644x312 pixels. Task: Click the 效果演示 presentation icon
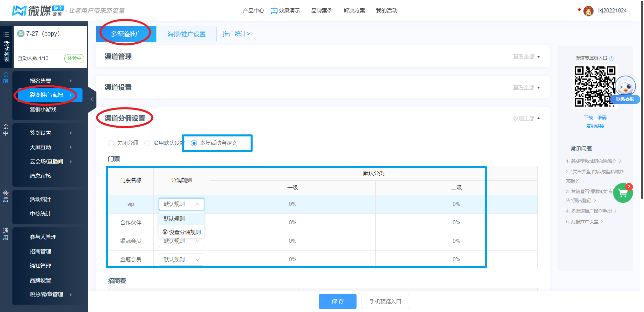coord(274,11)
